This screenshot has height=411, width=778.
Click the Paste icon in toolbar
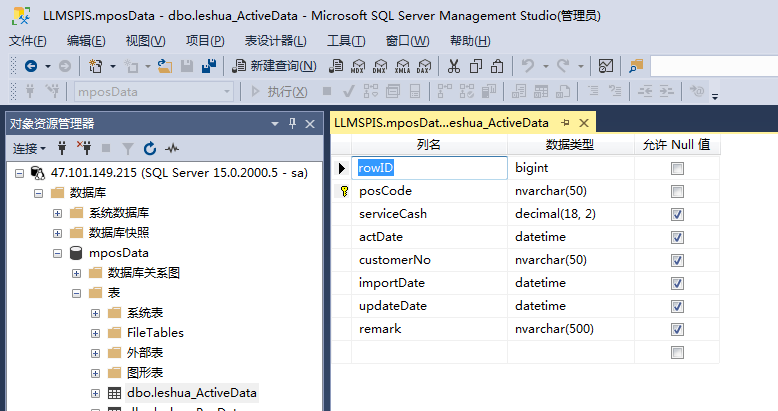(497, 66)
